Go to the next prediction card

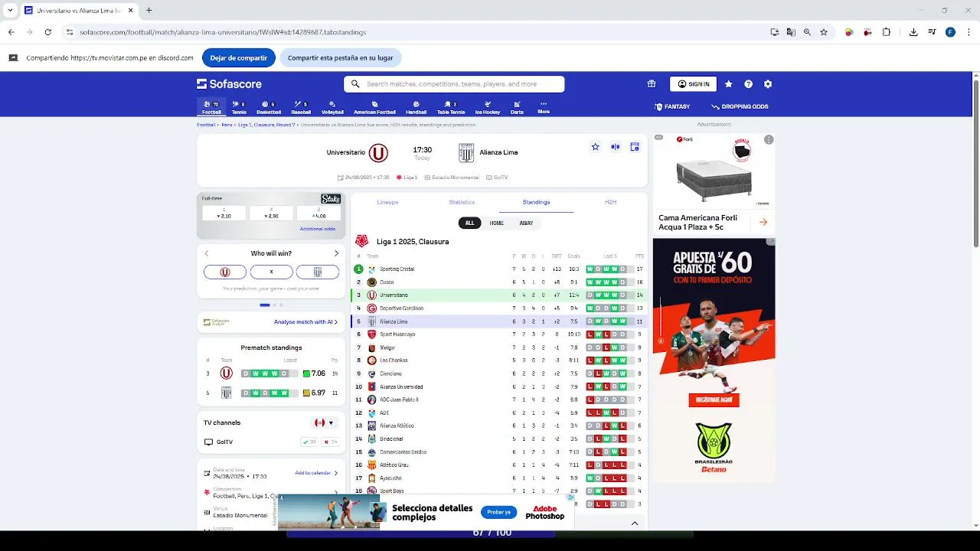335,253
